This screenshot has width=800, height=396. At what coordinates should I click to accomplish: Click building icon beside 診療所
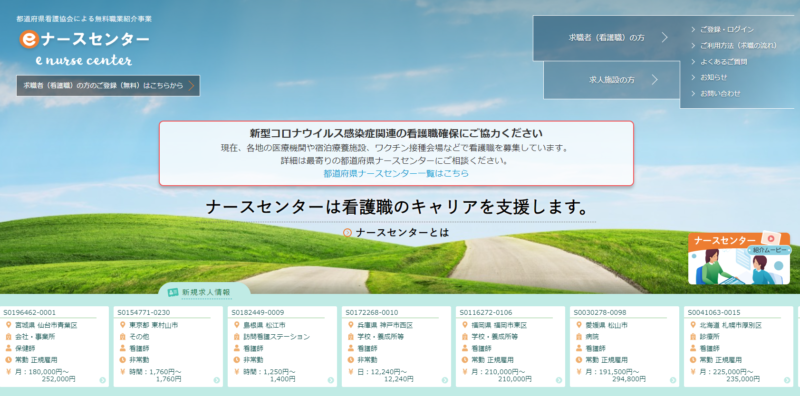click(x=692, y=337)
